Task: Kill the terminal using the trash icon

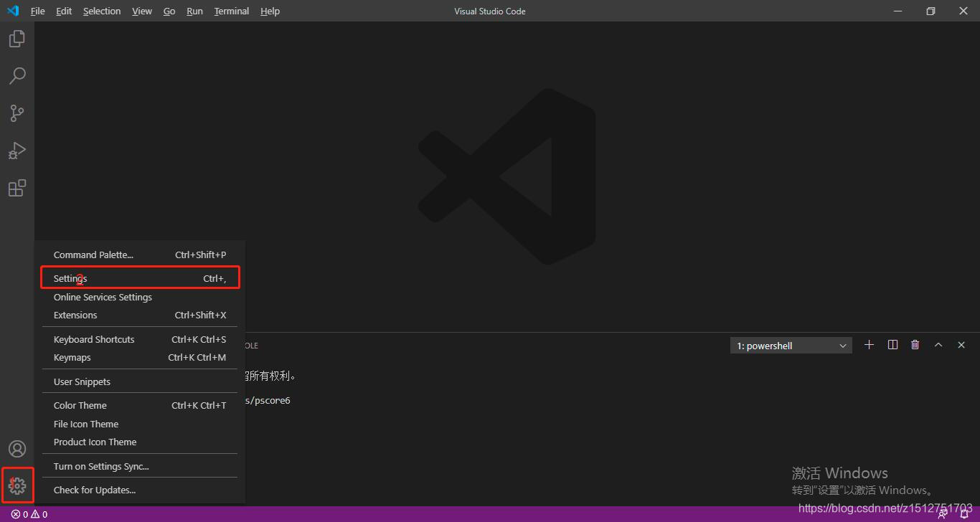Action: tap(915, 344)
